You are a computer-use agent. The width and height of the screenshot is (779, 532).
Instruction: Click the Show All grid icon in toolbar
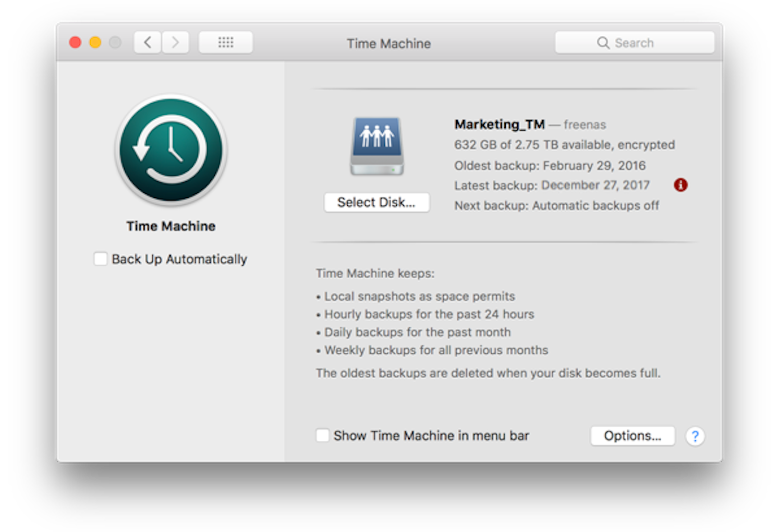225,42
